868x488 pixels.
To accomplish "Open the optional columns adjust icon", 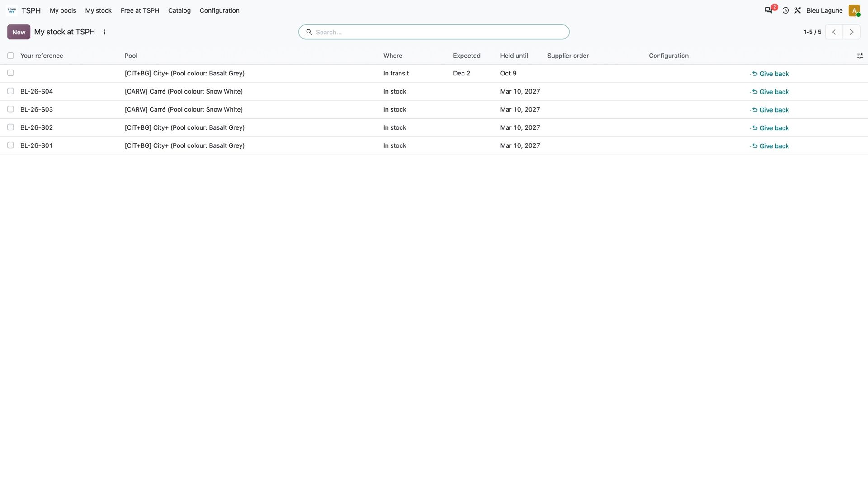I will click(860, 56).
